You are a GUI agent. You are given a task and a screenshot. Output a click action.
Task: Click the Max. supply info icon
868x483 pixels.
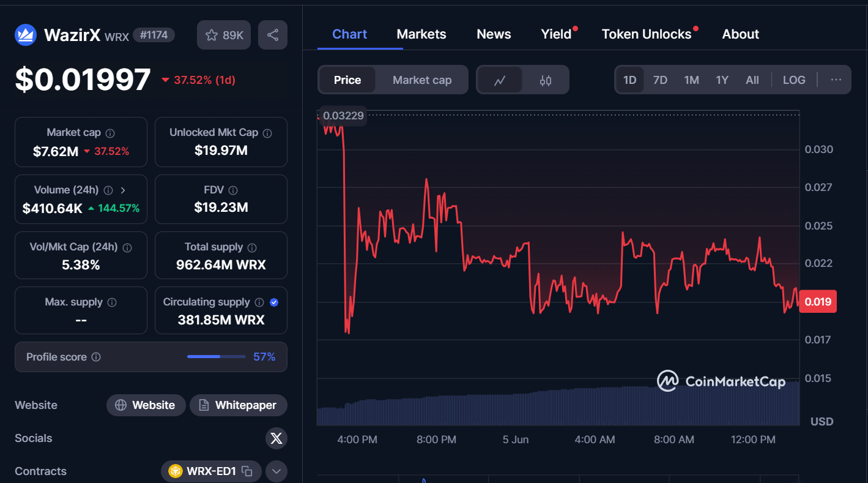[112, 302]
